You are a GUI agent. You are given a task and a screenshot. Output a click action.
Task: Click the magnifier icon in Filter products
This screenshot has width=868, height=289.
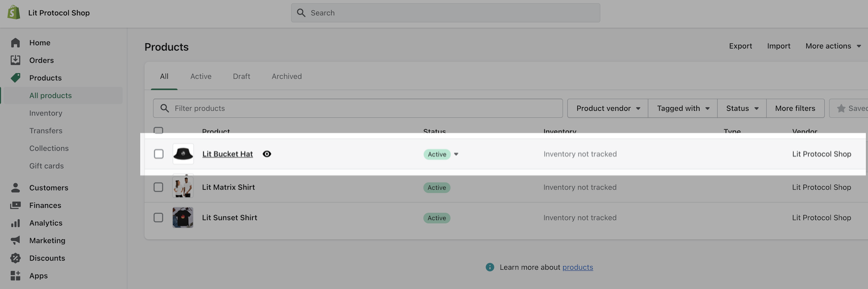(165, 108)
